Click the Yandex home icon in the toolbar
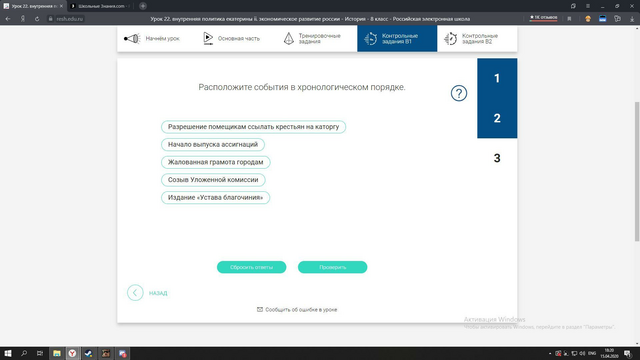This screenshot has width=640, height=360. pos(23,19)
